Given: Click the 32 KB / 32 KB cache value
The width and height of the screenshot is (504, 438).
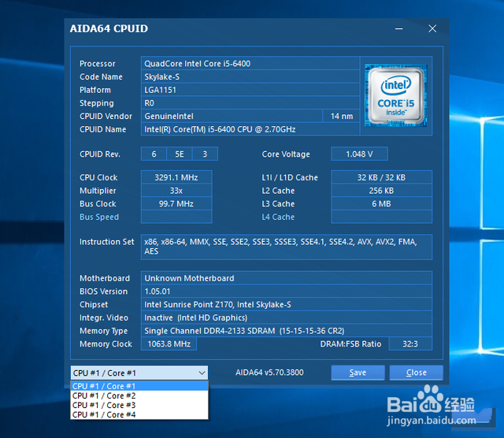Looking at the screenshot, I should (x=381, y=177).
